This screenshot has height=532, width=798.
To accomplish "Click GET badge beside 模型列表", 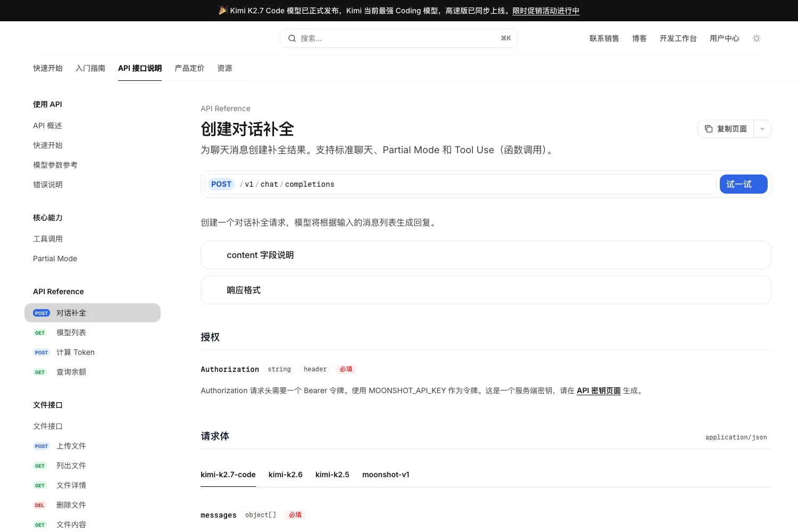I will [x=40, y=333].
